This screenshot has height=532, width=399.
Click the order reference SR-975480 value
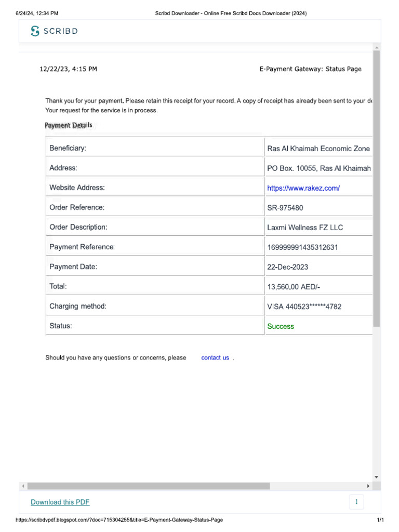285,208
